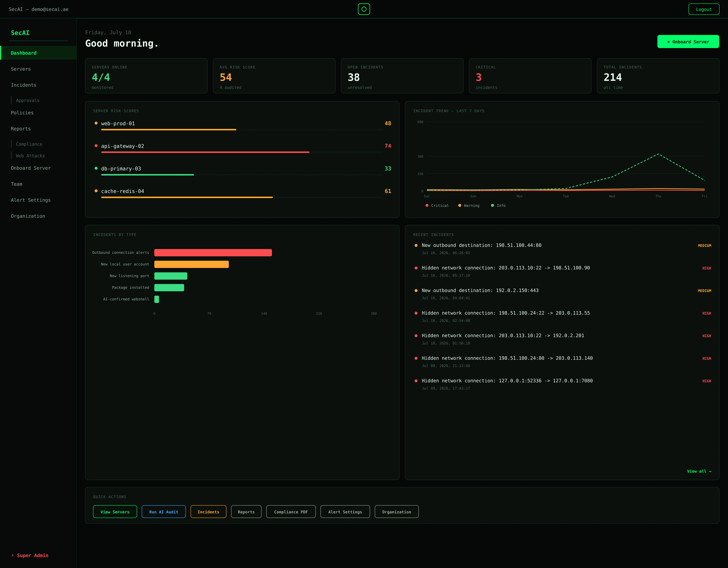This screenshot has width=728, height=568.
Task: Click the demo@secai.ae account text
Action: click(50, 9)
